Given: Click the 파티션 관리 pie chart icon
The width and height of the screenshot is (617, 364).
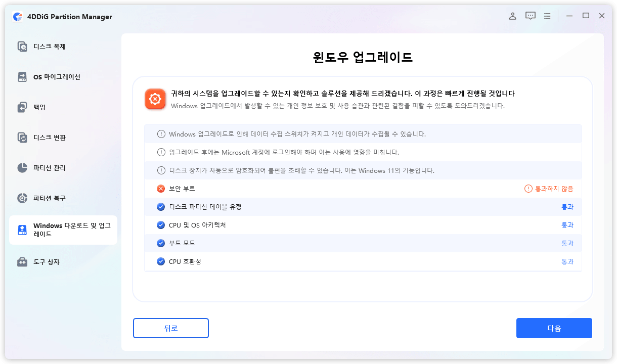Looking at the screenshot, I should click(22, 168).
